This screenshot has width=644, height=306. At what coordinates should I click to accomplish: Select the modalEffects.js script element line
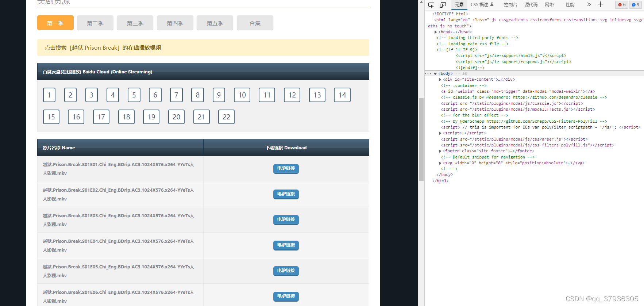coord(518,110)
